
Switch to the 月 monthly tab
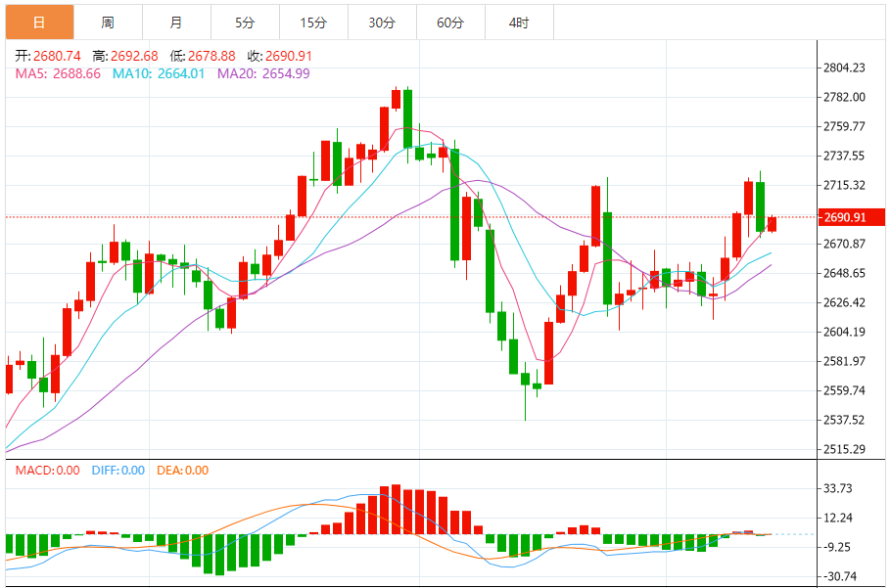click(x=176, y=23)
